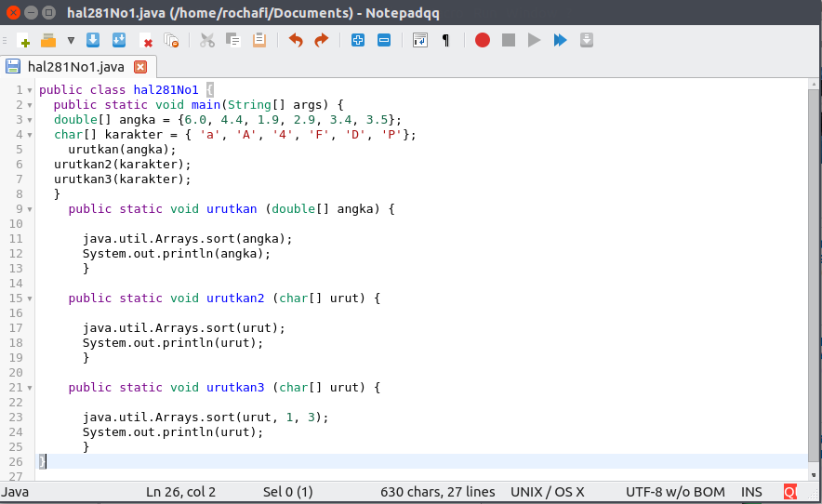Zoom in with the plus icon

pos(358,40)
